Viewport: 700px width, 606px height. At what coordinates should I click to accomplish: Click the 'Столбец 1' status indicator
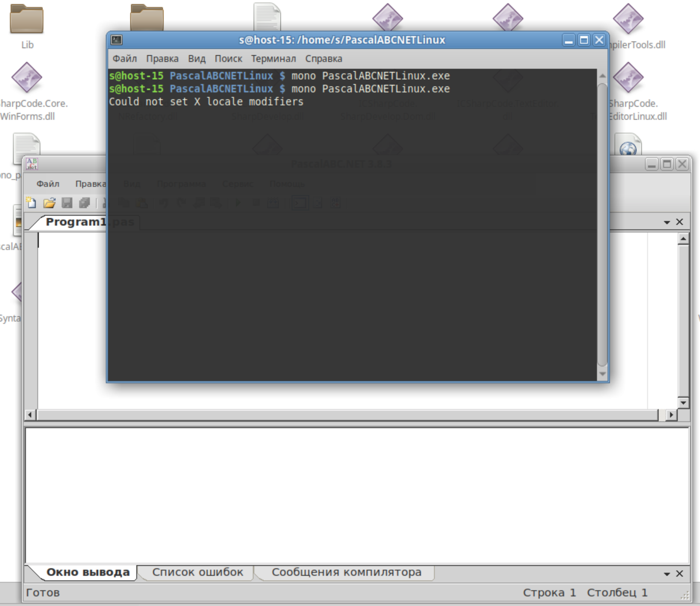[617, 592]
